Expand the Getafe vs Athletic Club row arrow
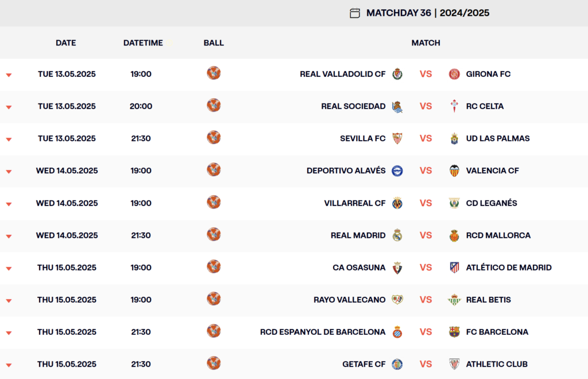This screenshot has width=588, height=379. tap(9, 365)
